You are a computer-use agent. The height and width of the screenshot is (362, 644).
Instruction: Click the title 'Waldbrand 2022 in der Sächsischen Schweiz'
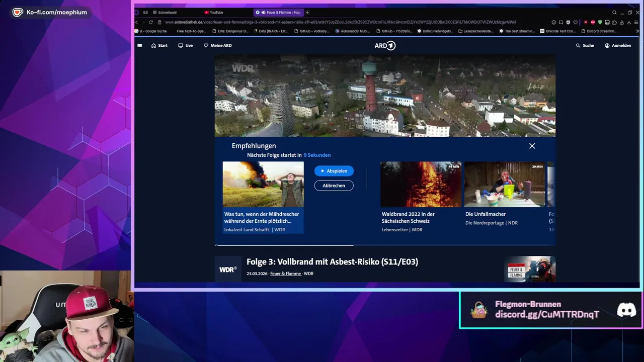tap(408, 217)
